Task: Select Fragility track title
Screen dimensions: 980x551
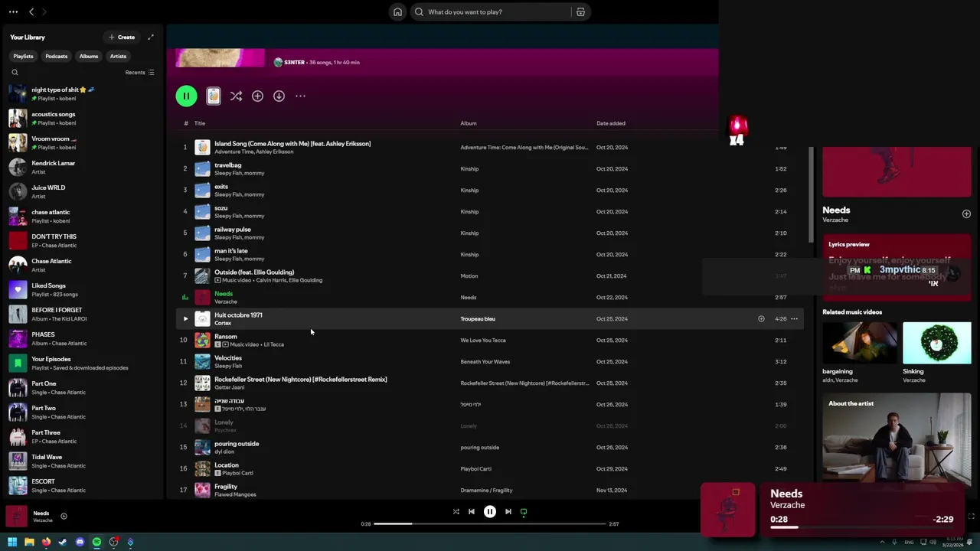Action: click(226, 487)
